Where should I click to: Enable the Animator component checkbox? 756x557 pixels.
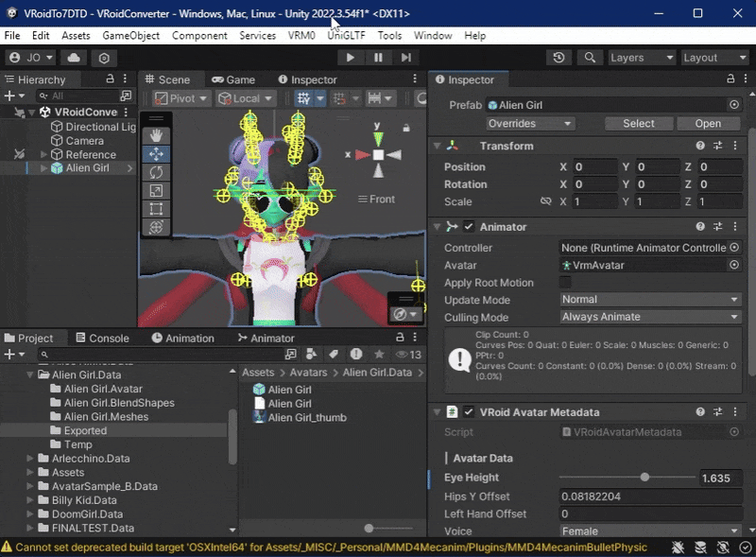coord(469,226)
